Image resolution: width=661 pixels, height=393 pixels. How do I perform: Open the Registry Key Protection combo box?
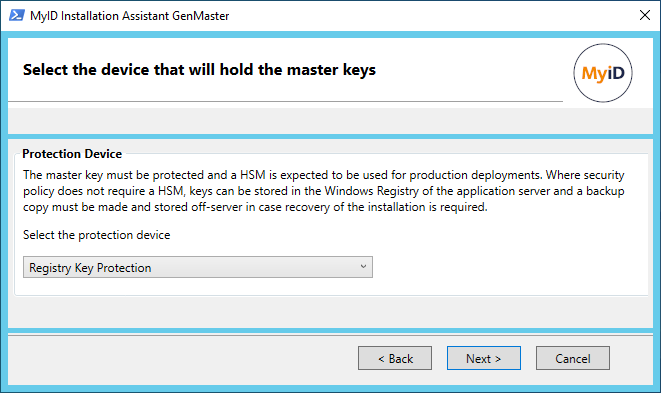coord(198,267)
